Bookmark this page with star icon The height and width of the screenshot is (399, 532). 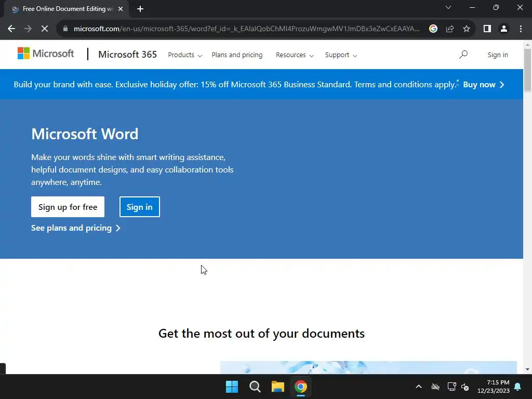467,29
